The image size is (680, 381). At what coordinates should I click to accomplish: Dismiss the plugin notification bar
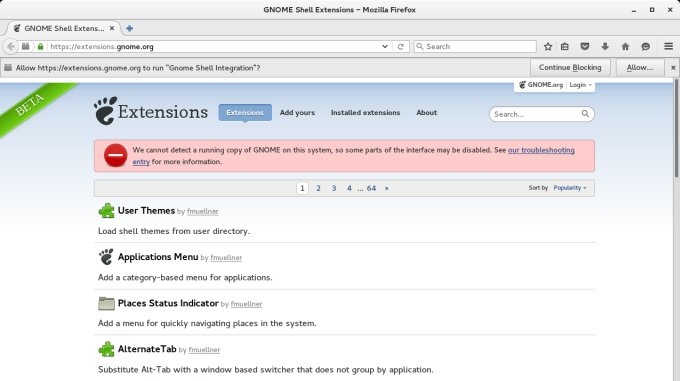coord(673,68)
